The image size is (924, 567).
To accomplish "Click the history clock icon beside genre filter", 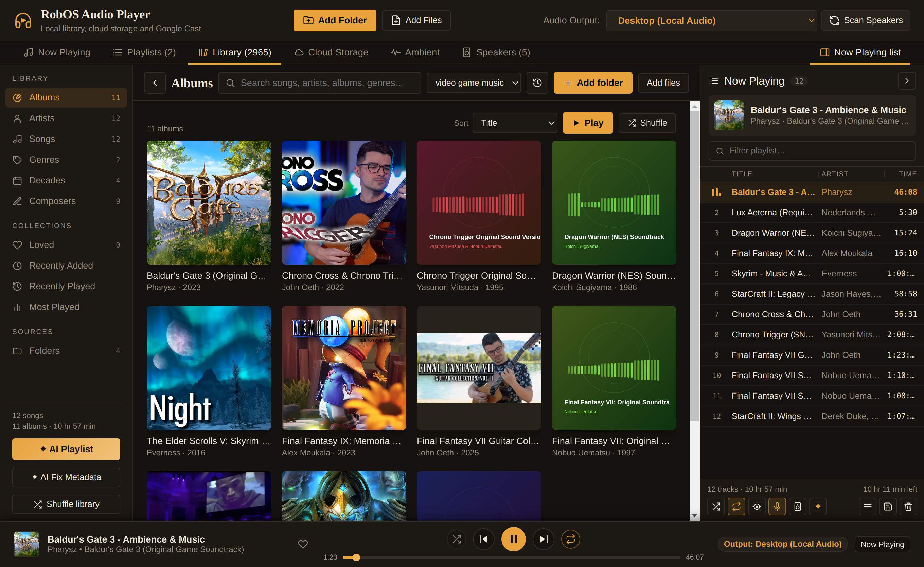I will [x=537, y=83].
